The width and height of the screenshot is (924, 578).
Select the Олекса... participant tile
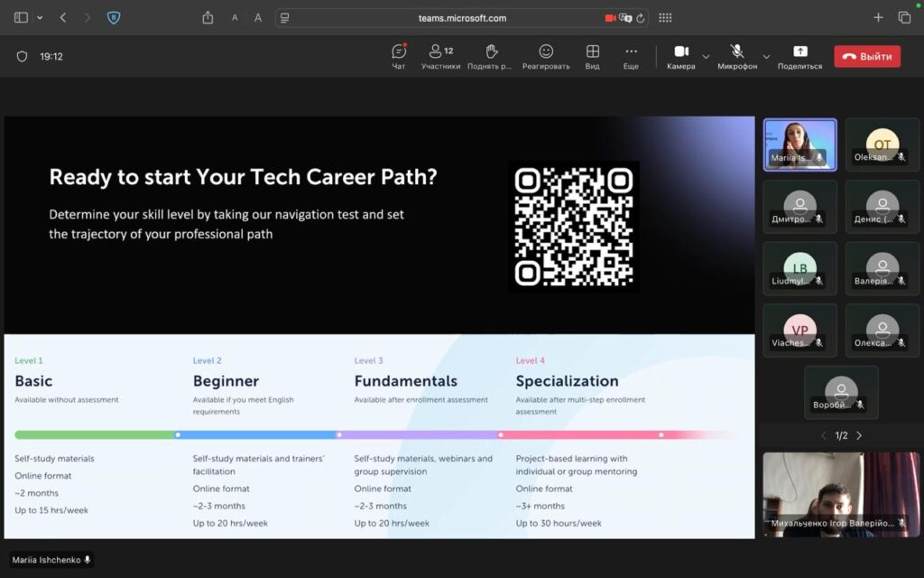point(882,331)
